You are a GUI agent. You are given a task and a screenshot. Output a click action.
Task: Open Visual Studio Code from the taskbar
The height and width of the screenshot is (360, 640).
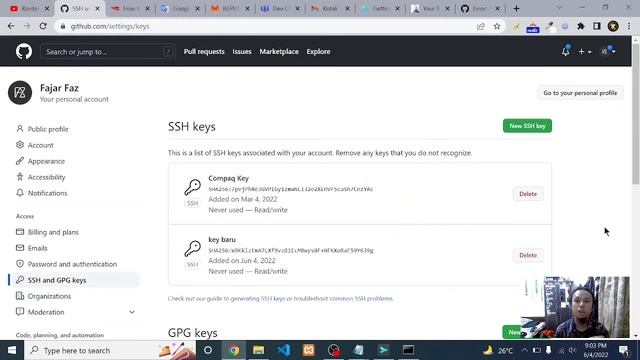coord(284,350)
